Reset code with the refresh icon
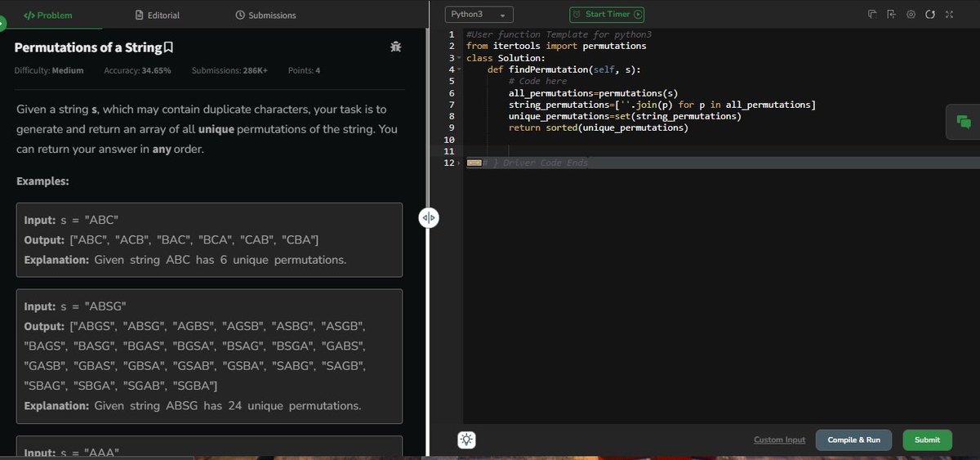Screen dimensions: 980x460 coord(930,15)
